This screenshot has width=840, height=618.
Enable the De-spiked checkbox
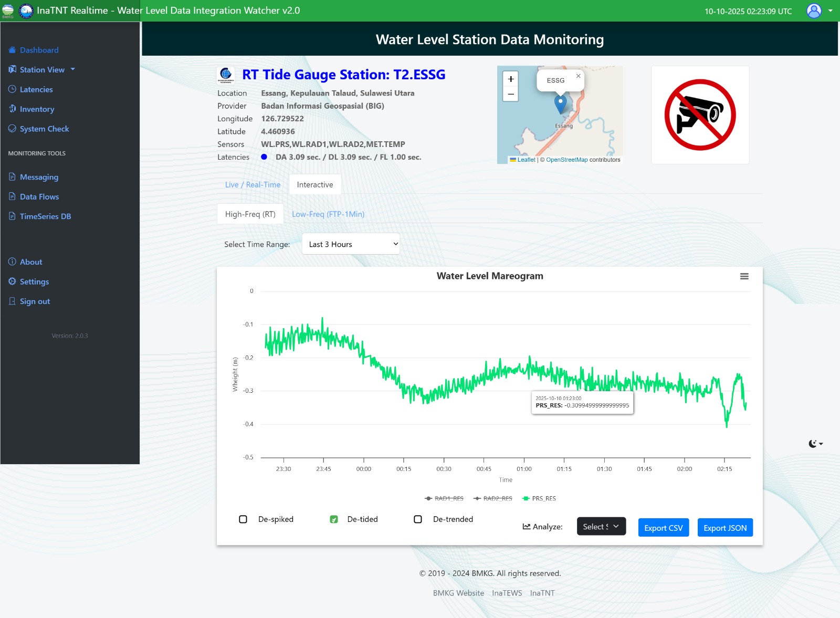pos(243,519)
